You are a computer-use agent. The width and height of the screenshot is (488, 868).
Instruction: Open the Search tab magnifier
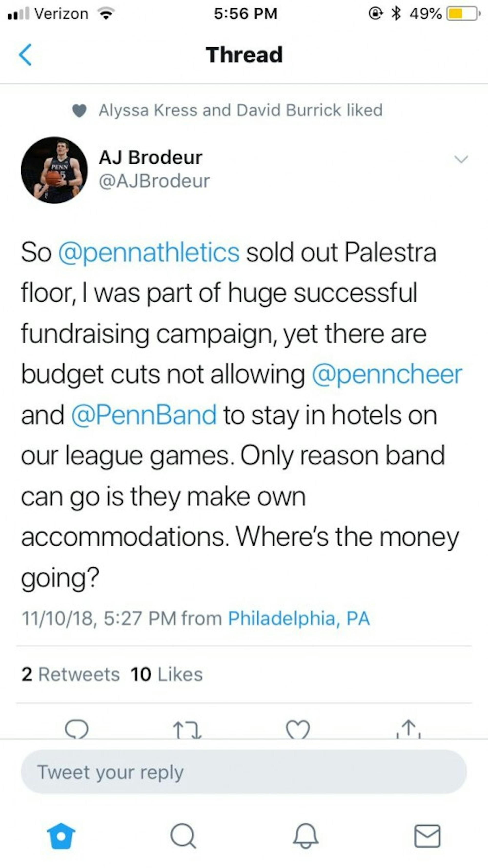coord(183,836)
